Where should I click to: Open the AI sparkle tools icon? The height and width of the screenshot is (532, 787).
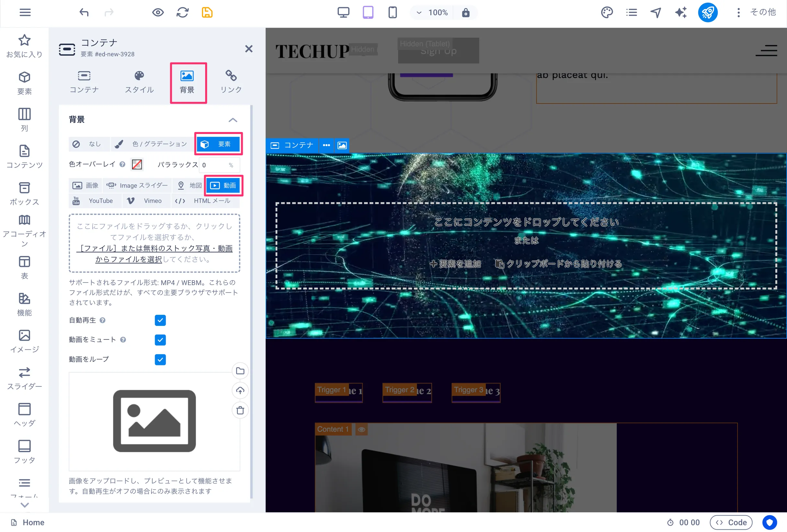[x=681, y=13]
